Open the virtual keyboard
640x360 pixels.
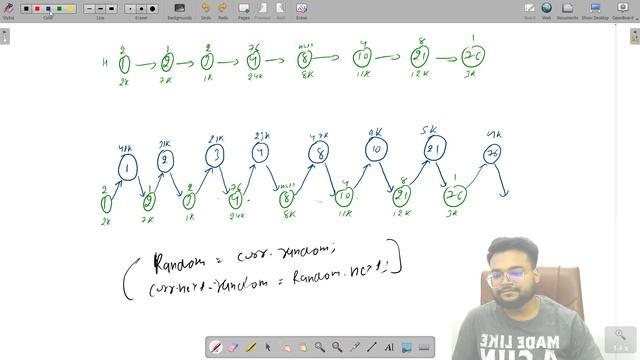tap(424, 347)
